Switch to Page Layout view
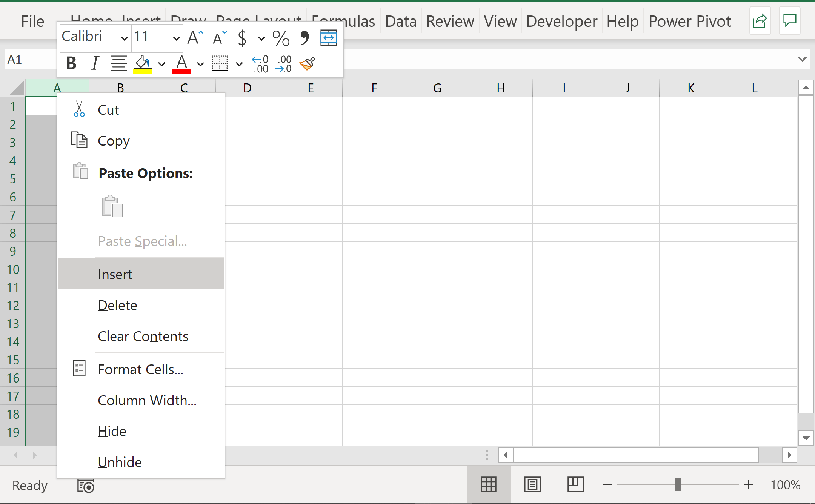Screen dimensions: 815x504 [x=532, y=484]
